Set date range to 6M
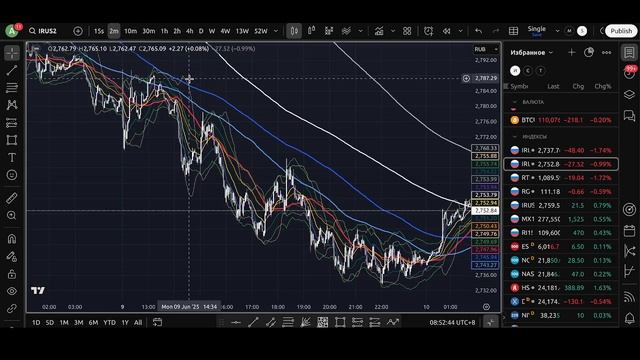Viewport: 640px width, 360px height. (93, 322)
